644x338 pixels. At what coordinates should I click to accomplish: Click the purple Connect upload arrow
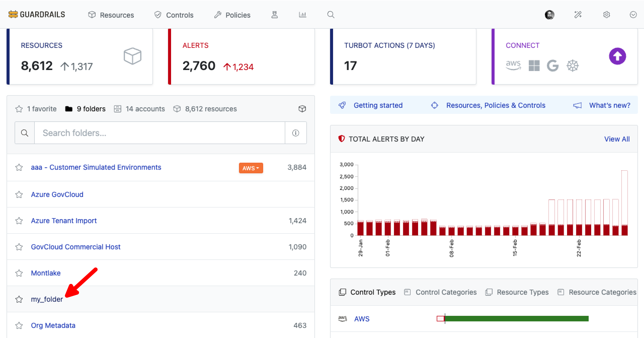617,56
